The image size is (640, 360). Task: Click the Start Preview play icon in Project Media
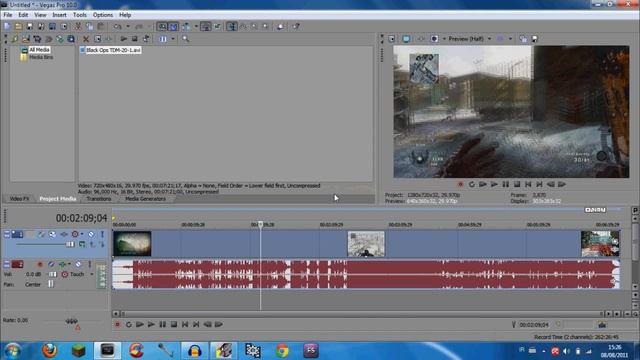pyautogui.click(x=123, y=39)
